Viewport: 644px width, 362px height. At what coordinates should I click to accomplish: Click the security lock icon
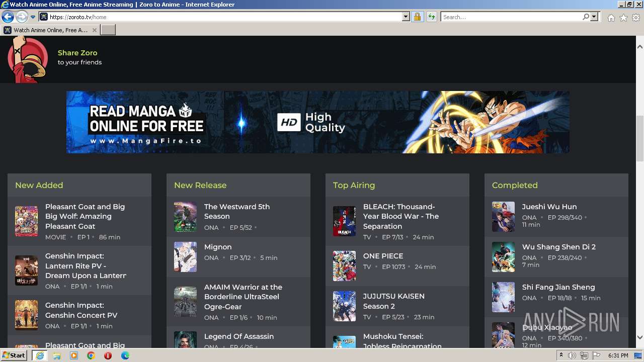[x=417, y=17]
